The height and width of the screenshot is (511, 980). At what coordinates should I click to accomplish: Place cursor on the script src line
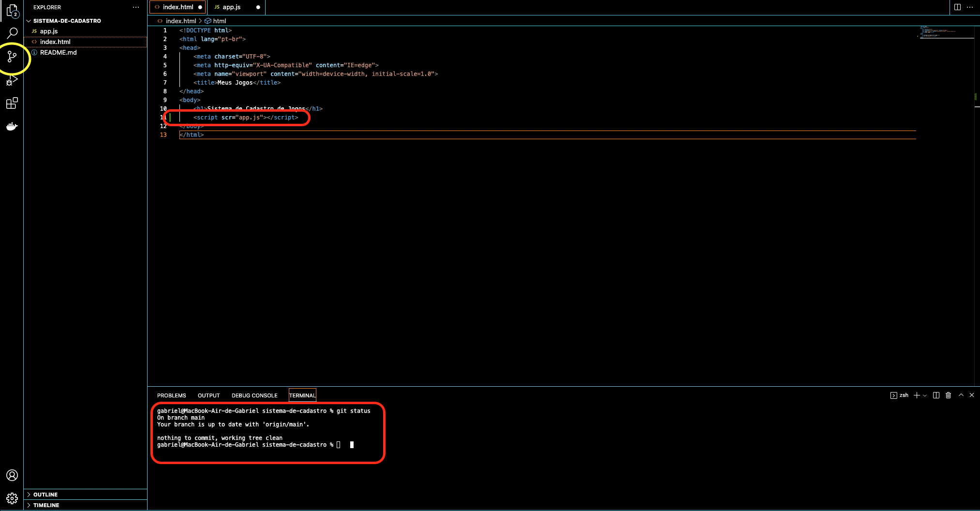[246, 117]
